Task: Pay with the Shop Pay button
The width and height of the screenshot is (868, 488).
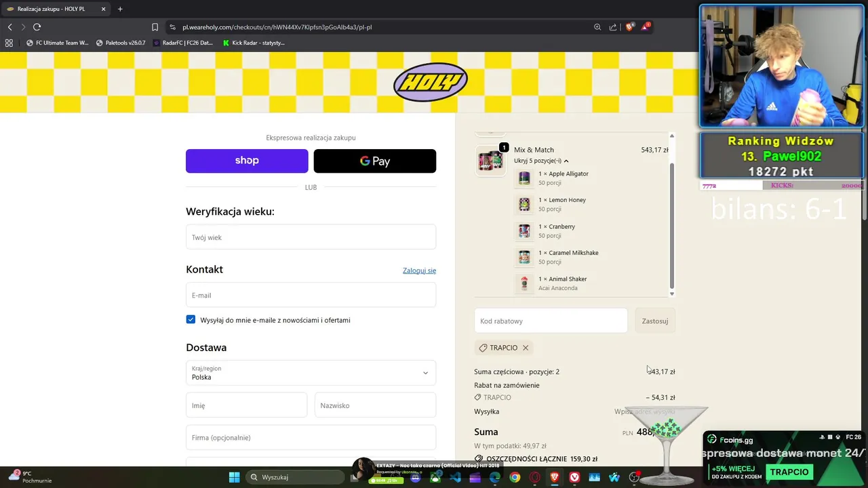Action: click(247, 161)
